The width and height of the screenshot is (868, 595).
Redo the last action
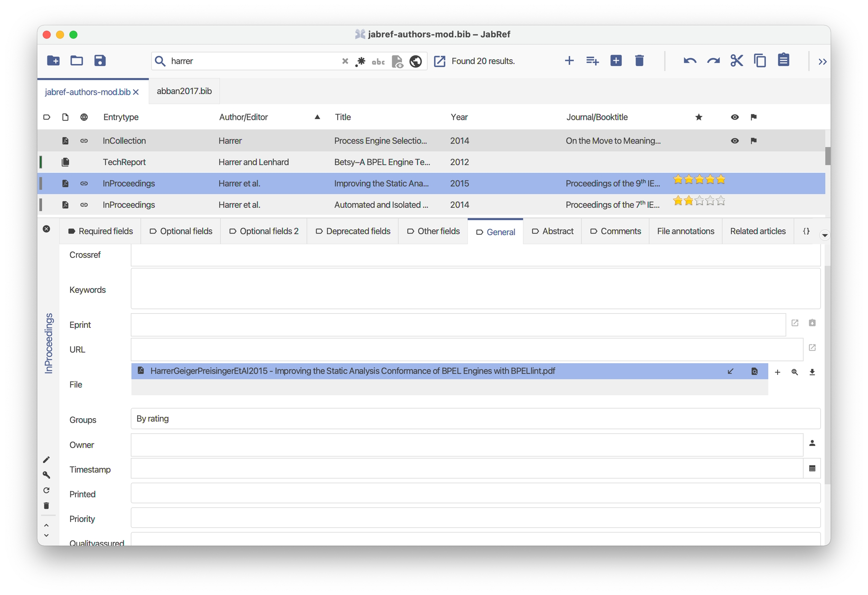pyautogui.click(x=713, y=61)
